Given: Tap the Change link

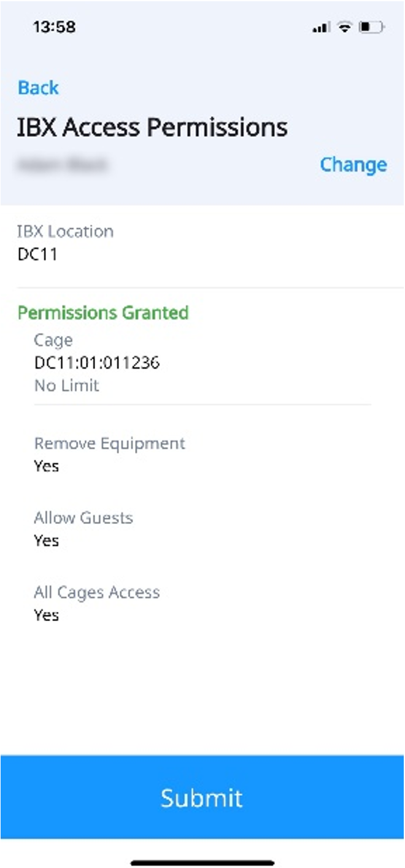Looking at the screenshot, I should [353, 165].
